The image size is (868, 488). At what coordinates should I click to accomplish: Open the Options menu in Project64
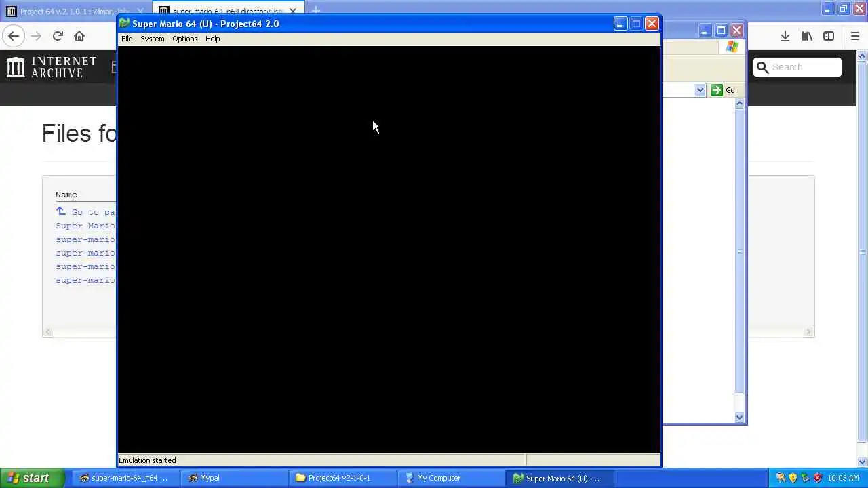[184, 39]
